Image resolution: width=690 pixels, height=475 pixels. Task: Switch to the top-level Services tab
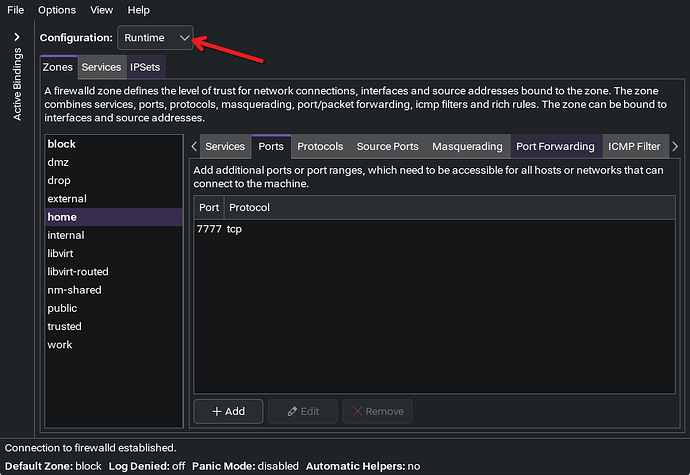pyautogui.click(x=101, y=67)
